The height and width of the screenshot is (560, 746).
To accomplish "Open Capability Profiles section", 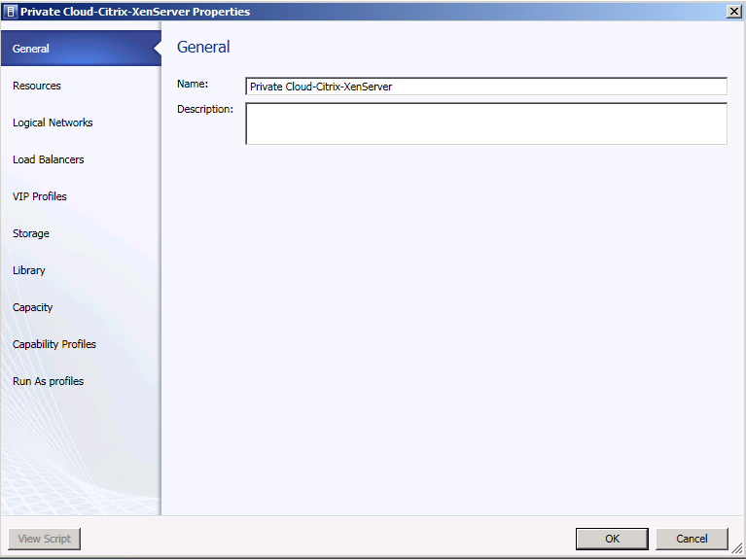I will point(54,344).
